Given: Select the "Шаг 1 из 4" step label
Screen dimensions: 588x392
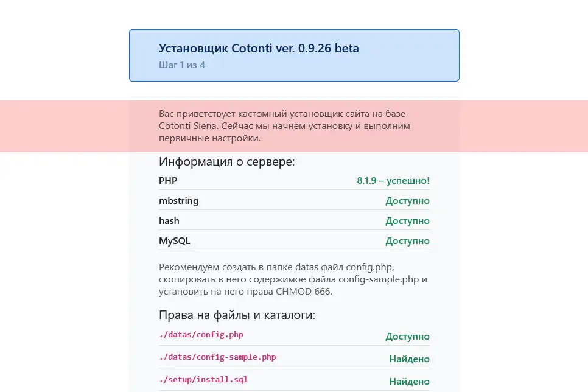Looking at the screenshot, I should [182, 65].
